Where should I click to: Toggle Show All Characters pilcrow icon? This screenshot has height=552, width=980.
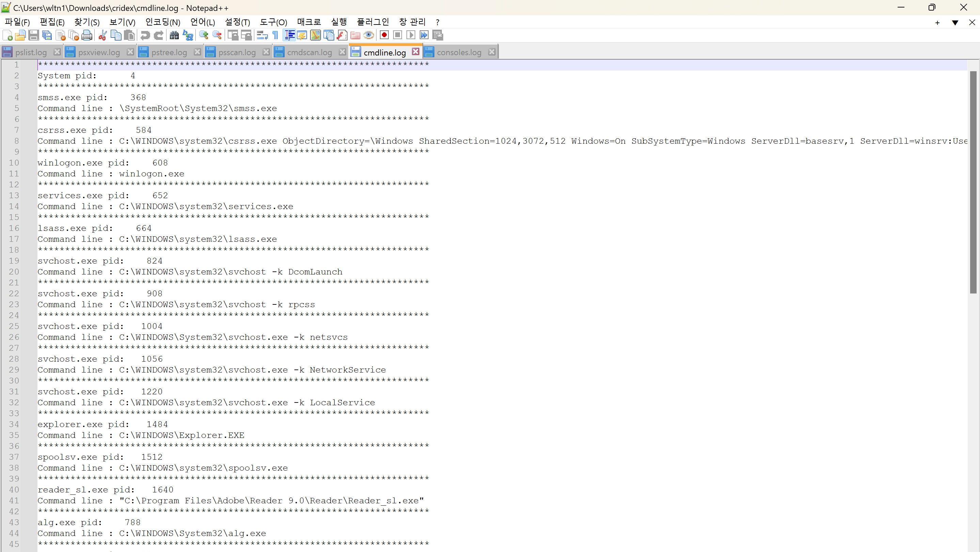click(x=275, y=35)
